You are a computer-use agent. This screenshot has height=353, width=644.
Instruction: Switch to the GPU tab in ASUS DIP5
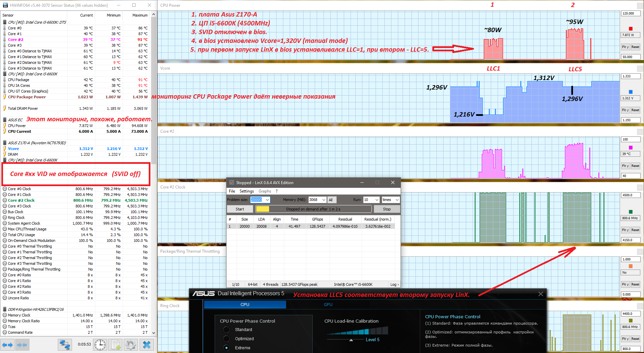[x=328, y=304]
